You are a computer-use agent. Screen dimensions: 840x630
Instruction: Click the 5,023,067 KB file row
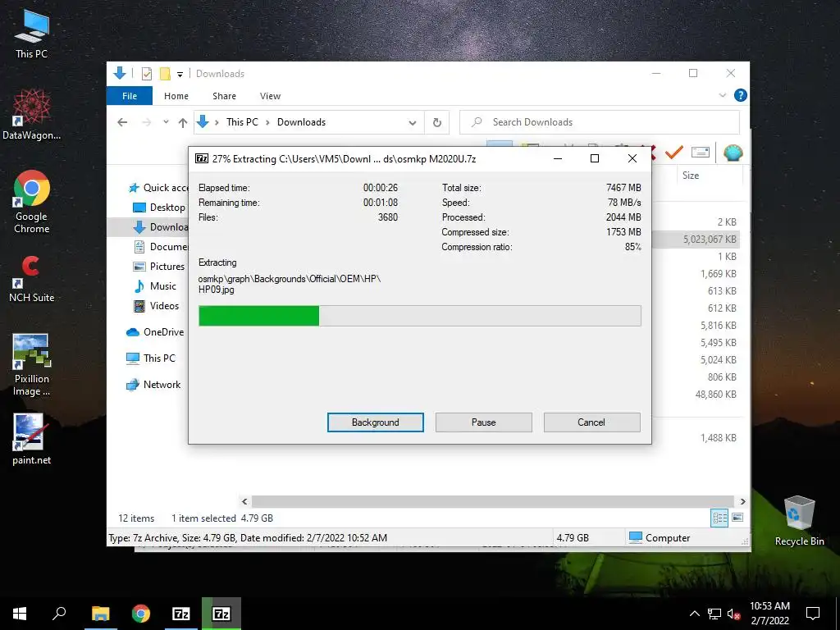(697, 240)
